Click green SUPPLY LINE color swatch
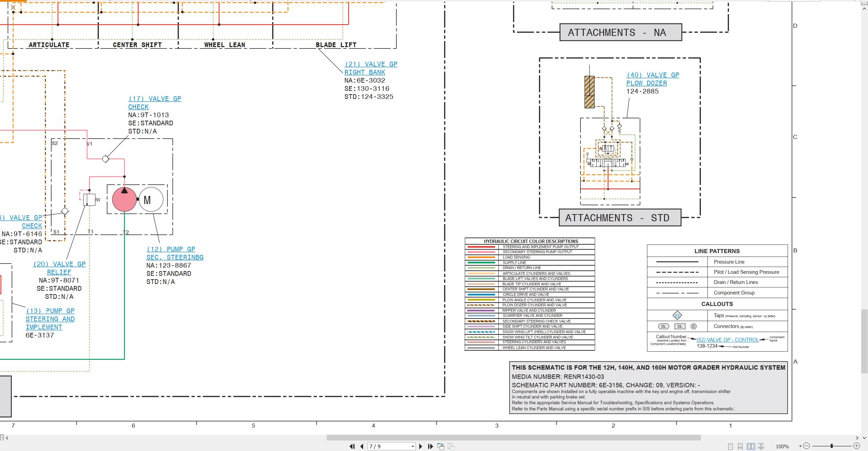Screen dimensions: 868x451 point(481,263)
